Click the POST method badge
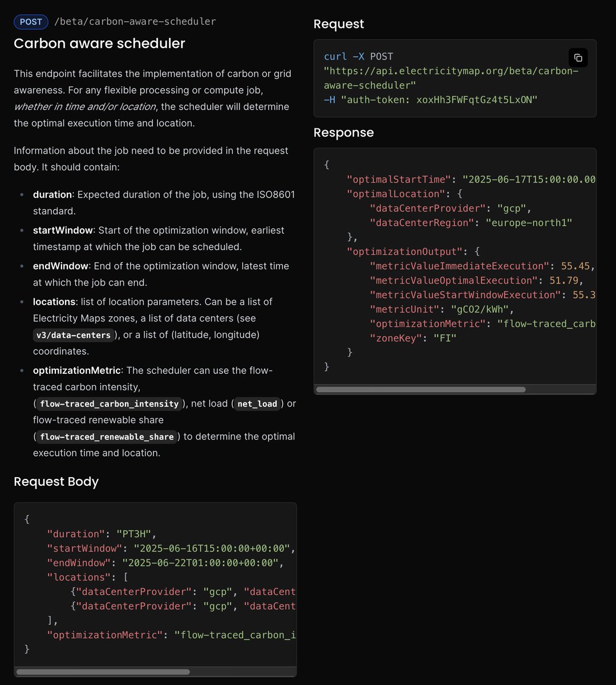 click(x=31, y=22)
